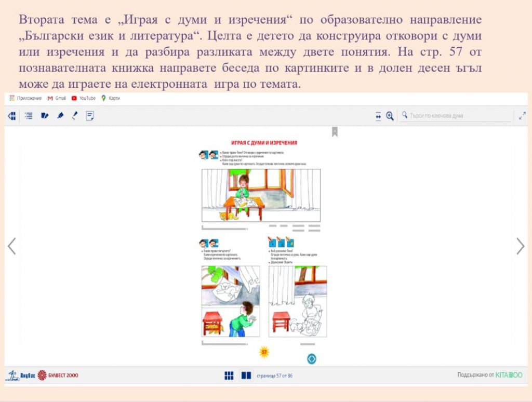Open the table of contents list

click(29, 116)
